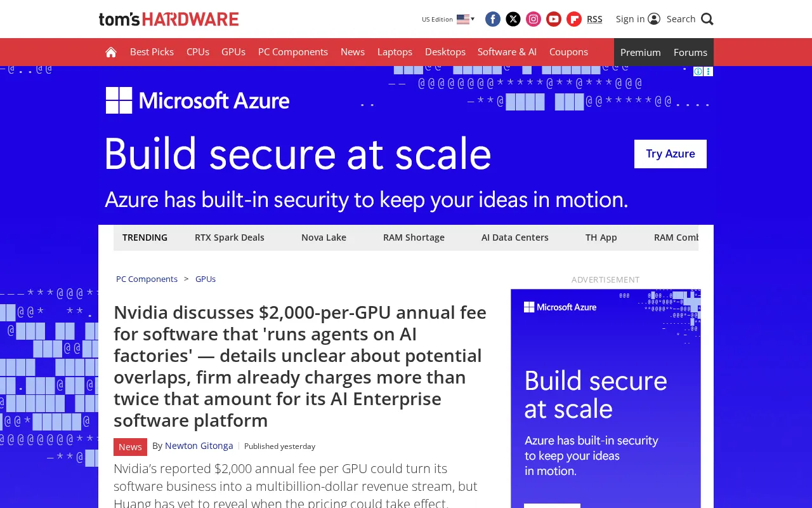Select the RTX Spark Deals trending link
This screenshot has width=812, height=508.
tap(230, 237)
